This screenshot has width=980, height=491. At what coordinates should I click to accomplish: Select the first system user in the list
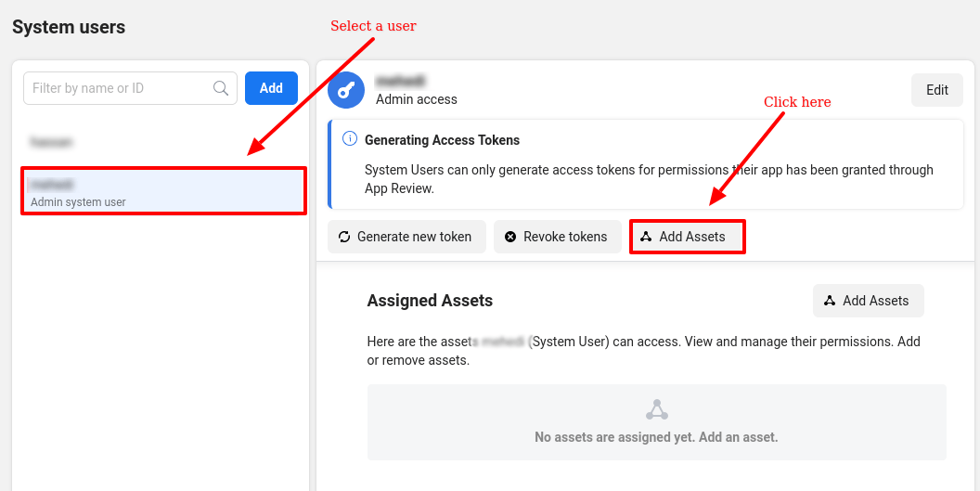point(51,142)
